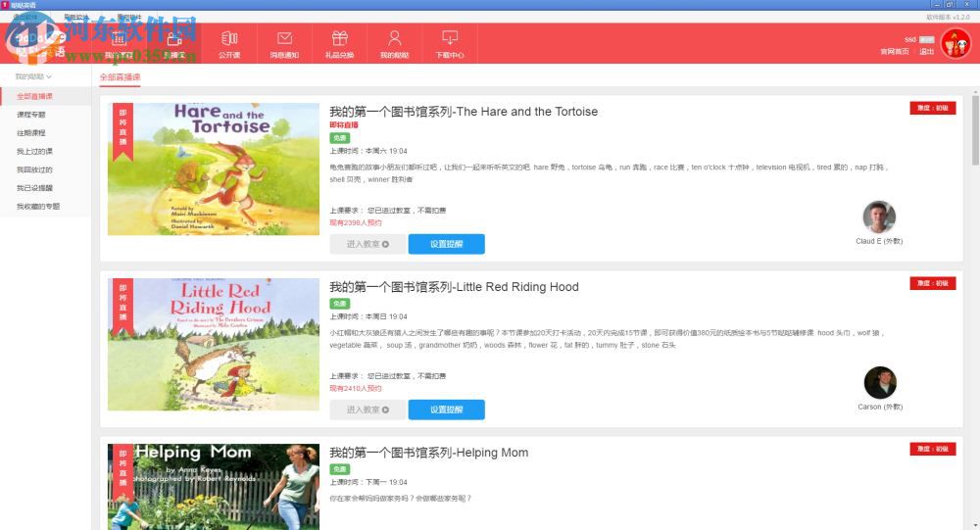Click the scrollbar down arrow
Screen dimensions: 980x530
(x=975, y=526)
